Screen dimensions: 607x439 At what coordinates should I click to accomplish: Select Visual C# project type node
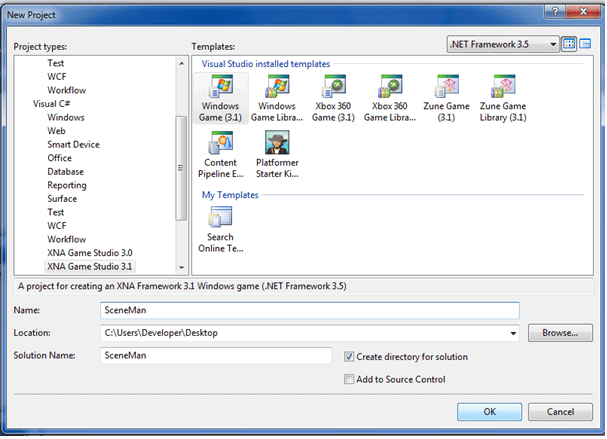pyautogui.click(x=51, y=104)
